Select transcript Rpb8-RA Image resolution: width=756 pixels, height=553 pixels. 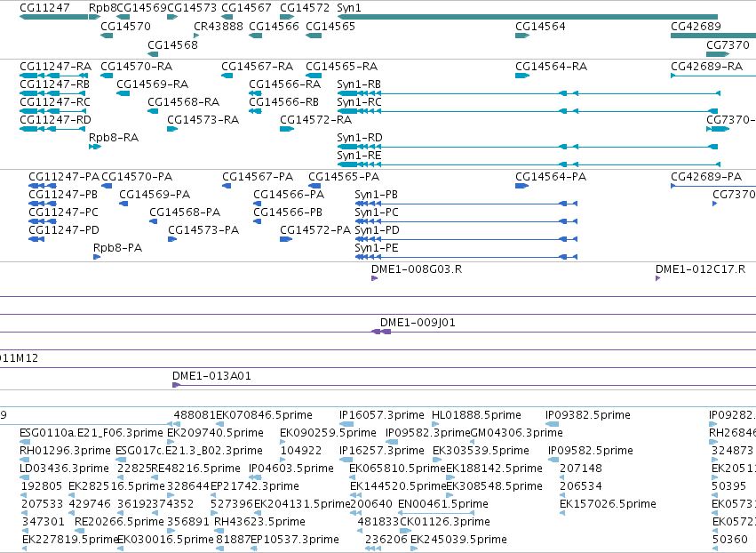tap(114, 138)
